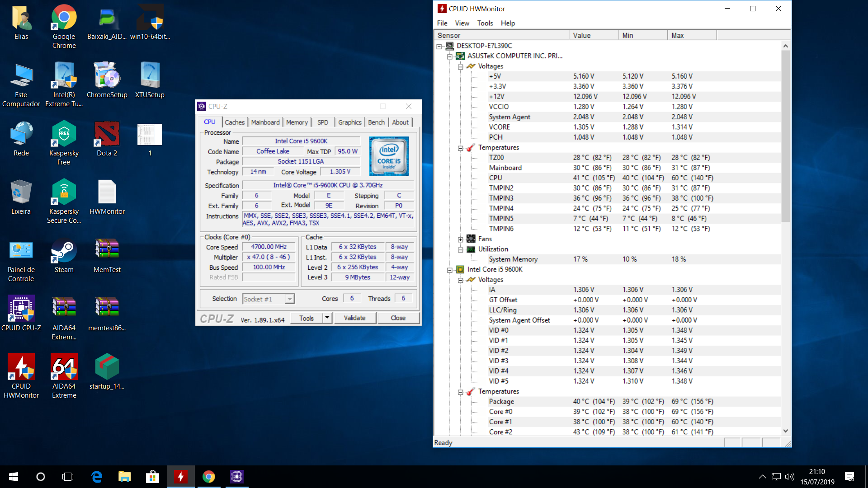Open the Tools dropdown arrow in CPU-Z

(x=327, y=318)
